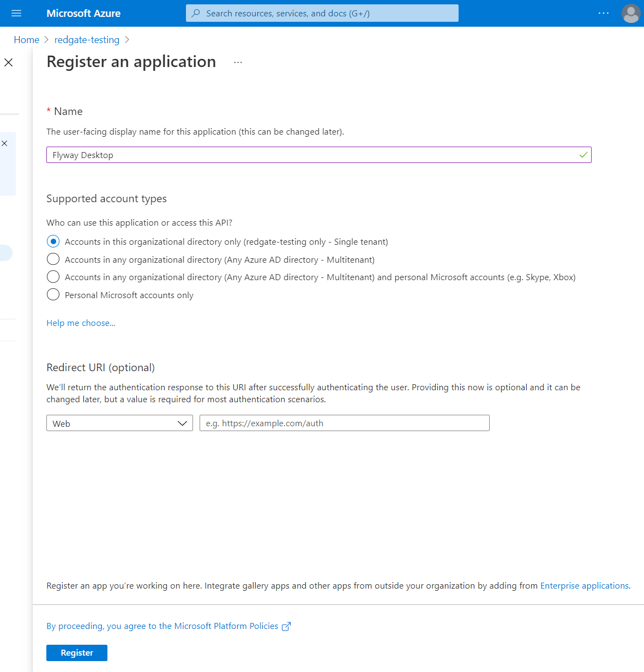644x672 pixels.
Task: Select Personal Microsoft accounts only
Action: click(53, 295)
